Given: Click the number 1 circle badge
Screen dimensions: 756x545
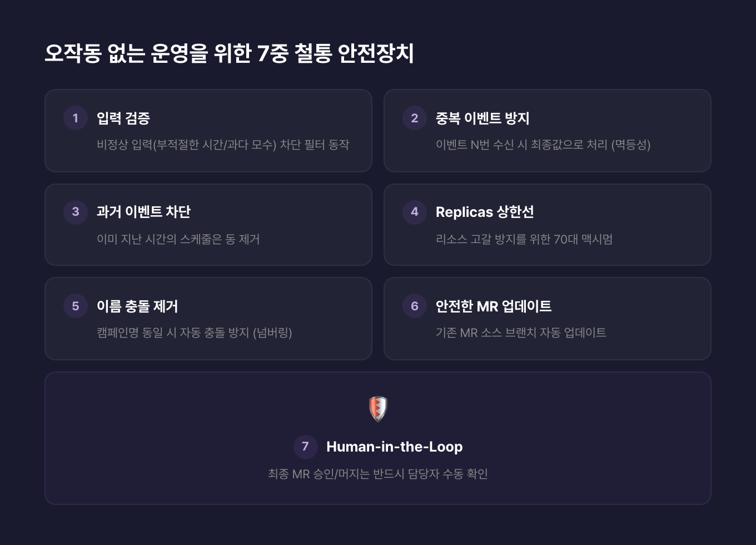Looking at the screenshot, I should pos(76,118).
